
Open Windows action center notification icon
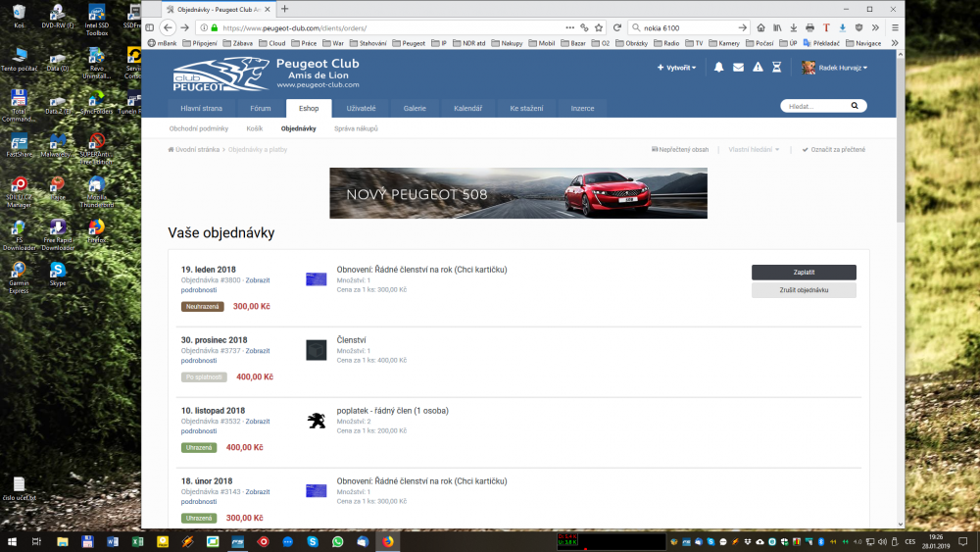tap(963, 541)
